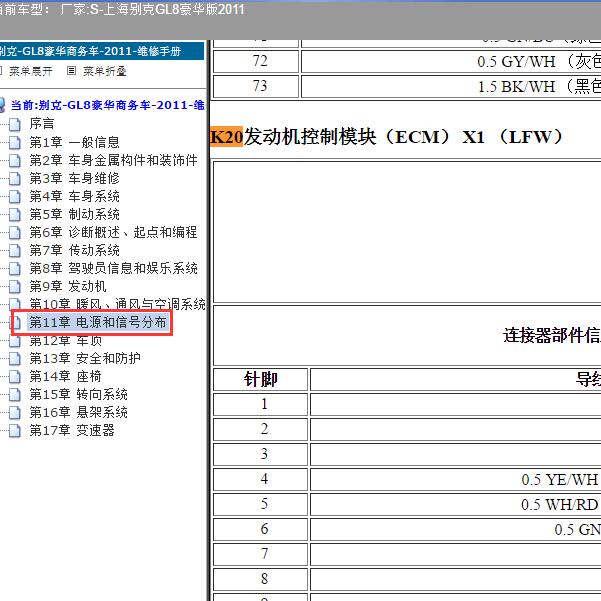
Task: Click the page icon beside 第14章 座椅
Action: point(15,376)
